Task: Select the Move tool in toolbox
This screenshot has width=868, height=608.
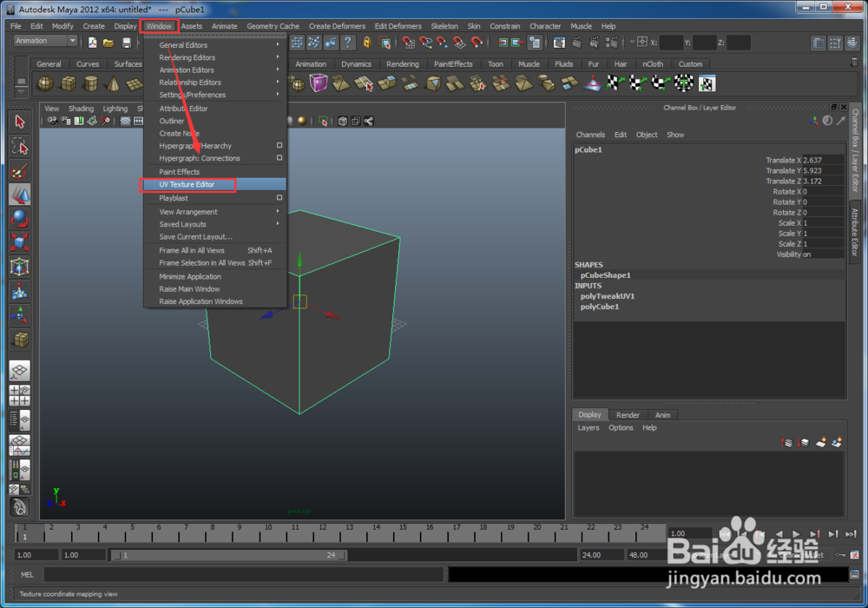Action: click(x=19, y=195)
